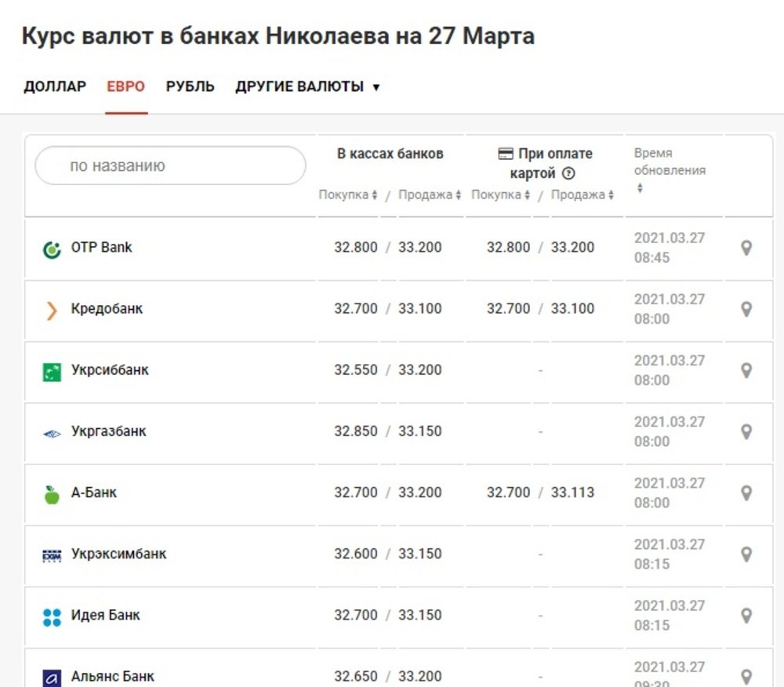Click the OTP Bank logo

pos(52,249)
